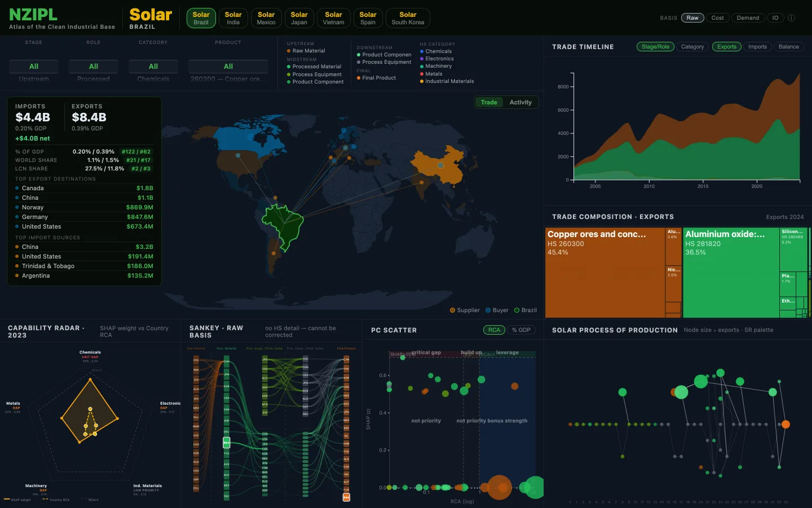Click the Trinidad & Tobago import source row
The width and height of the screenshot is (812, 508).
tap(84, 266)
